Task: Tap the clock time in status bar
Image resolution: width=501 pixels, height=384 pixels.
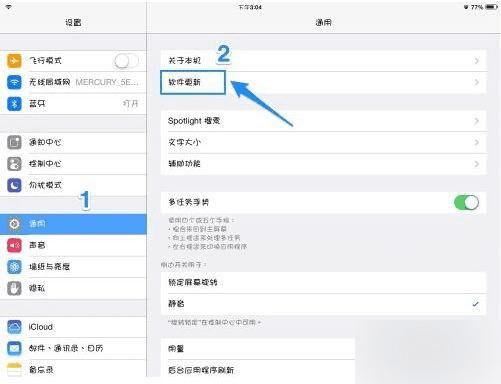Action: click(250, 7)
